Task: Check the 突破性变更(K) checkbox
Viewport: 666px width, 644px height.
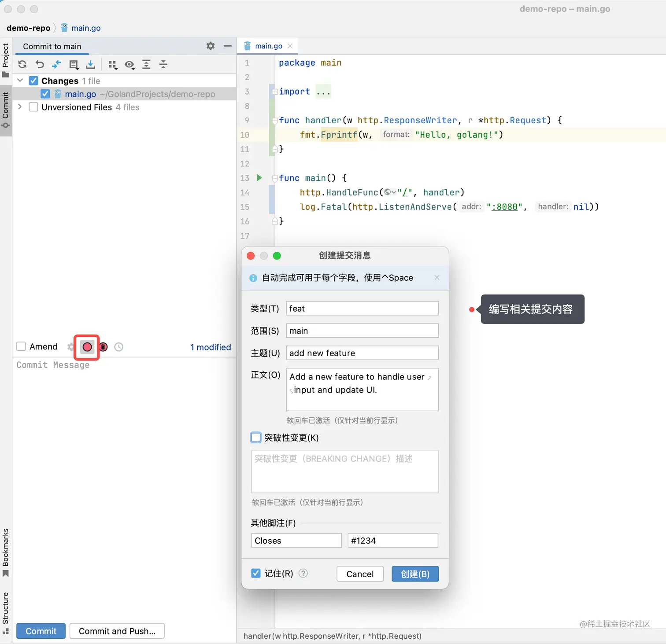Action: click(256, 437)
